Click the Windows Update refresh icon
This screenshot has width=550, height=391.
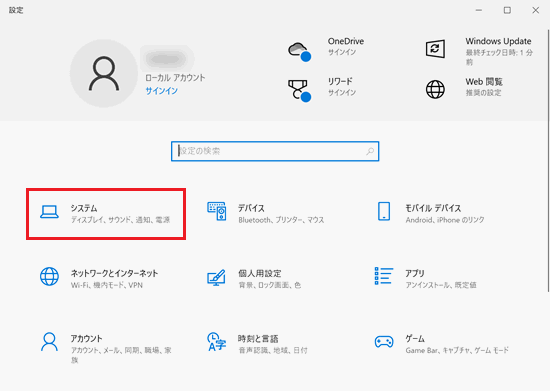[435, 49]
